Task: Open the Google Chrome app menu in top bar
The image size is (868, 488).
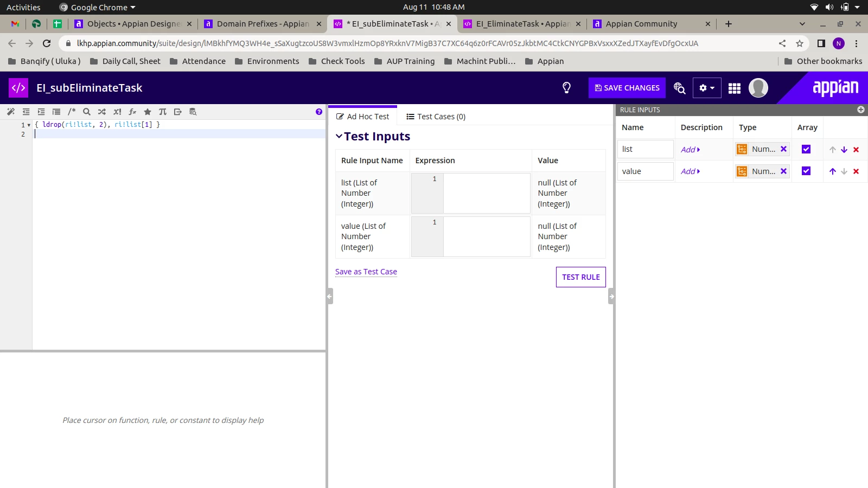Action: 98,8
